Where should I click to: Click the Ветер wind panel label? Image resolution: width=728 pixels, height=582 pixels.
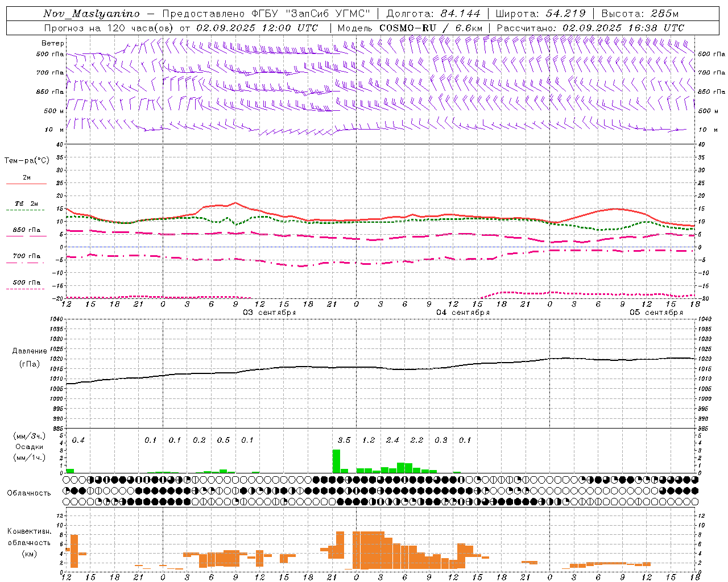tap(52, 43)
